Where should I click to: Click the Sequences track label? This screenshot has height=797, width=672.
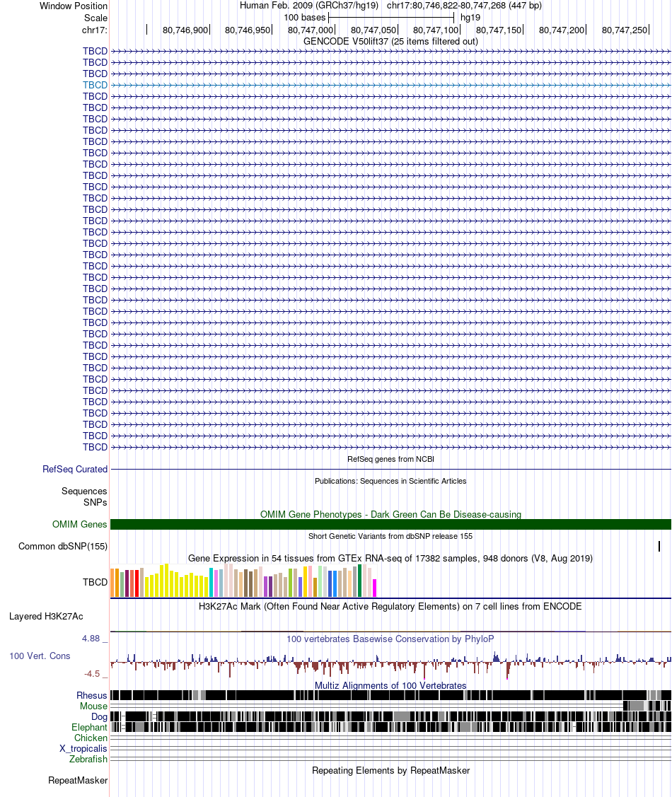[x=84, y=491]
